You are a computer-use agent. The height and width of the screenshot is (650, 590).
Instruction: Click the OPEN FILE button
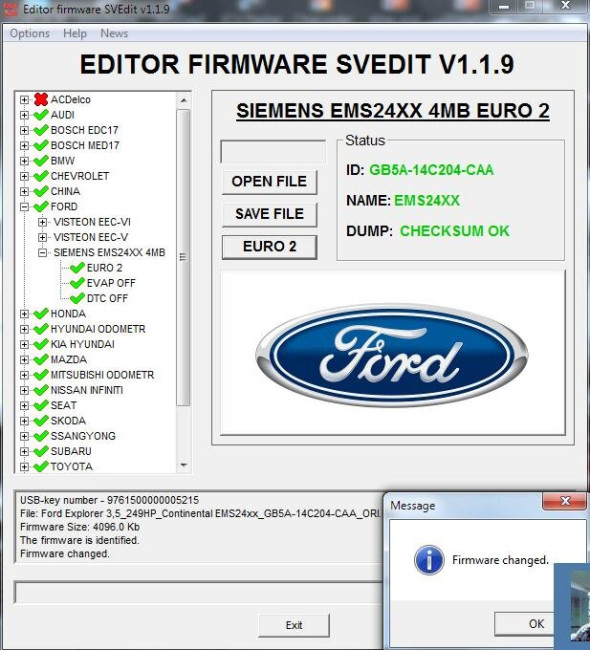pyautogui.click(x=270, y=182)
